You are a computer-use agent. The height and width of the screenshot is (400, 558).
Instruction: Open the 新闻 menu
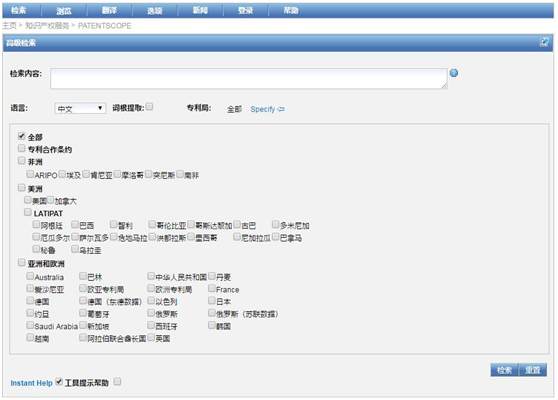pyautogui.click(x=200, y=10)
